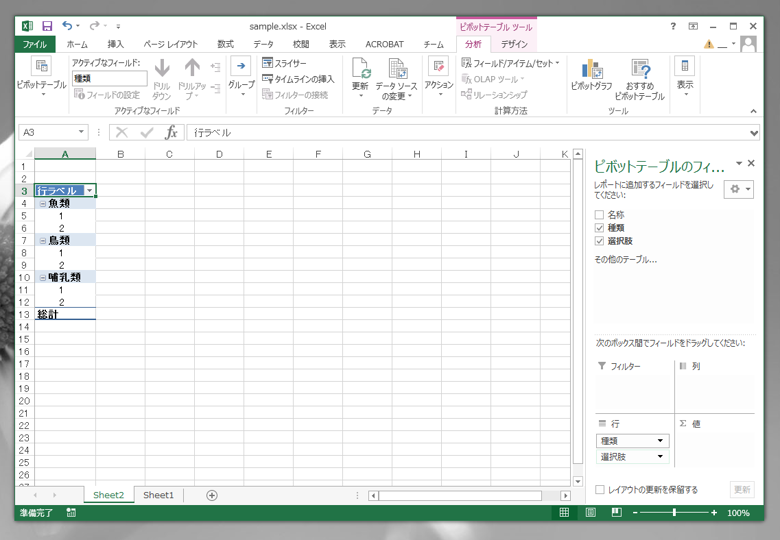Zoom in with the plus button
Image resolution: width=780 pixels, height=540 pixels.
pos(714,513)
